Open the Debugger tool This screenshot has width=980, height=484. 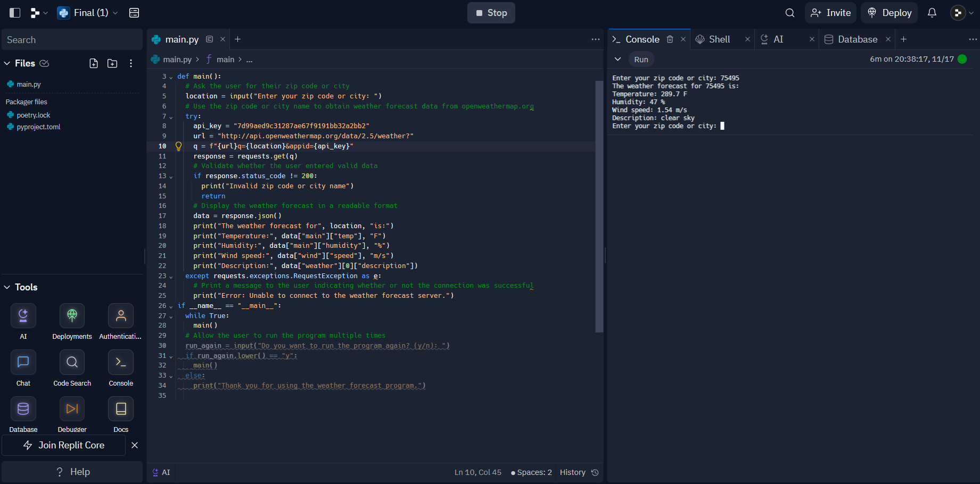click(x=72, y=409)
